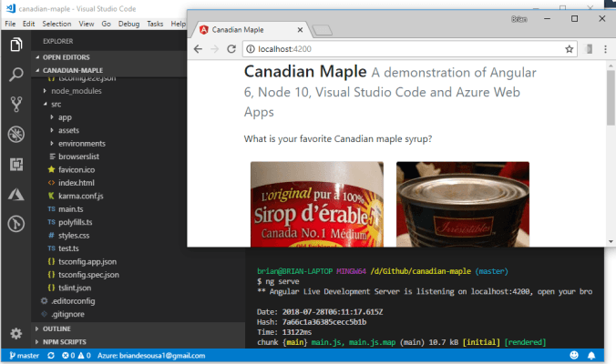The image size is (616, 364).
Task: Click the Irresistibles syrup can image
Action: coord(463,204)
